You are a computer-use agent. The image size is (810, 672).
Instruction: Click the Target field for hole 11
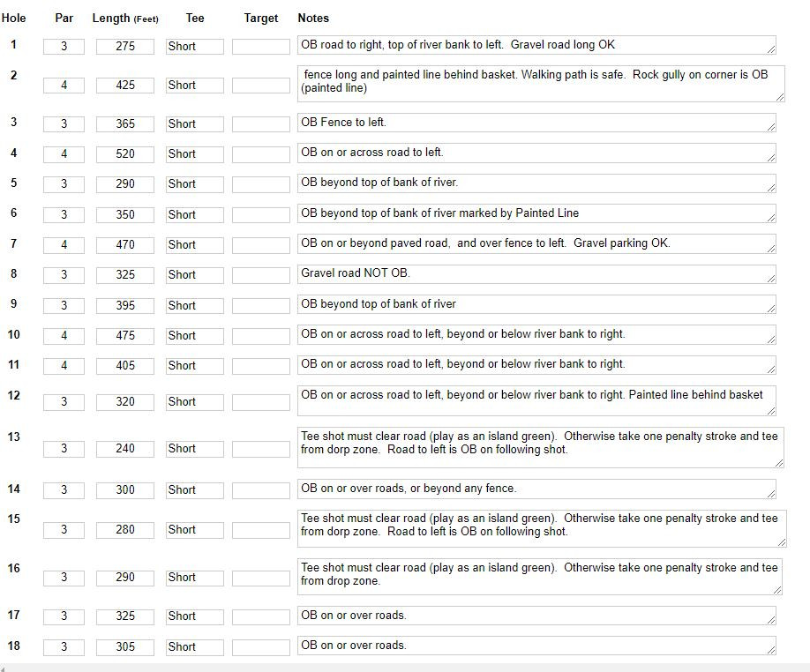pos(260,366)
